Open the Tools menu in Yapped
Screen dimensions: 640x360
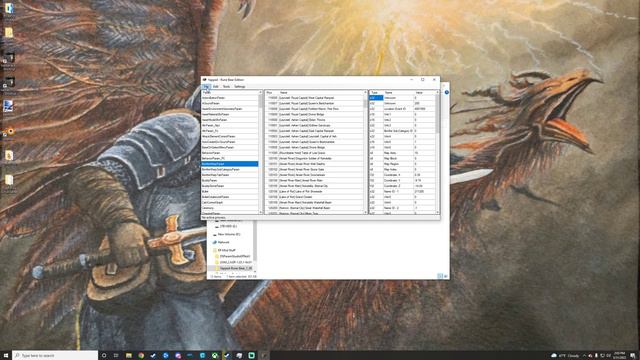[227, 87]
